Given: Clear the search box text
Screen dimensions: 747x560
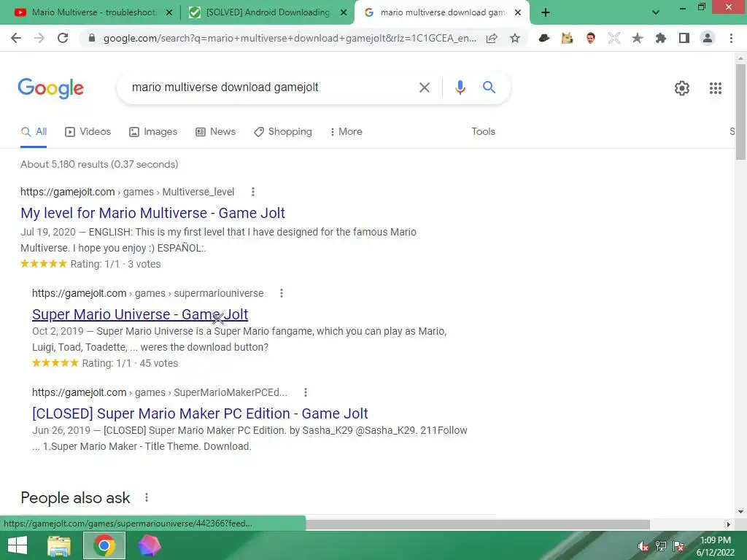Looking at the screenshot, I should 424,87.
